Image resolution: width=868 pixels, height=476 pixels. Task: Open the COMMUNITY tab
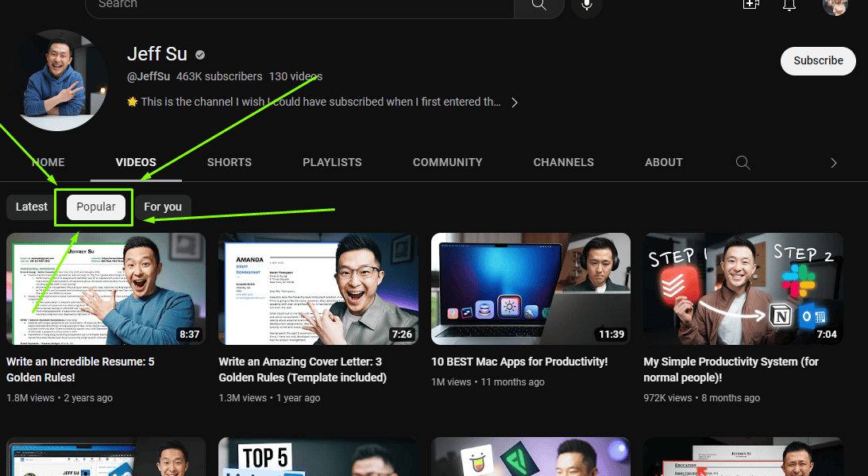tap(447, 162)
